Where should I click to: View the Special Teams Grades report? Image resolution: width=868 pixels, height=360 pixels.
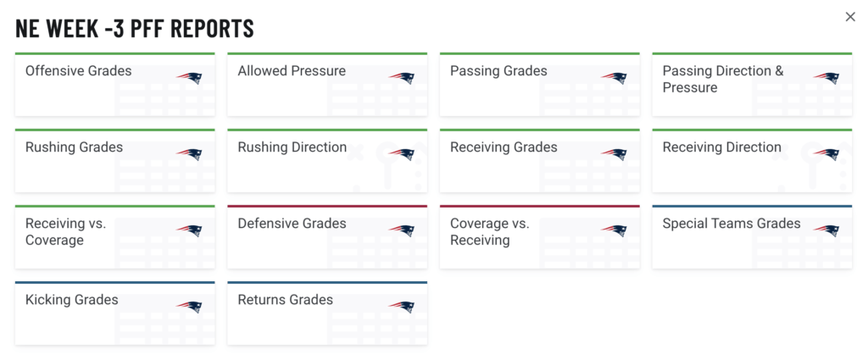tap(731, 224)
